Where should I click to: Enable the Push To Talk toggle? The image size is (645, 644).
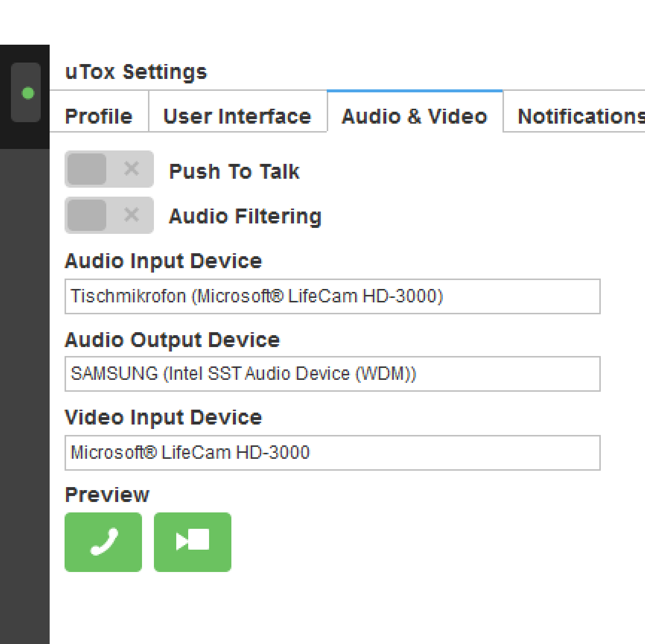pos(109,169)
